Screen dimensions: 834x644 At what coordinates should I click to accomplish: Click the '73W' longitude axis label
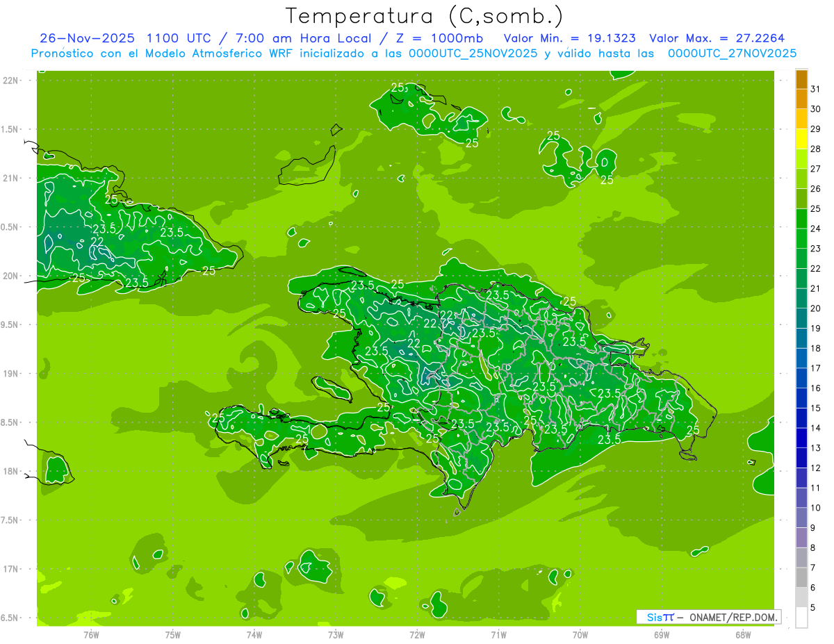coord(336,634)
